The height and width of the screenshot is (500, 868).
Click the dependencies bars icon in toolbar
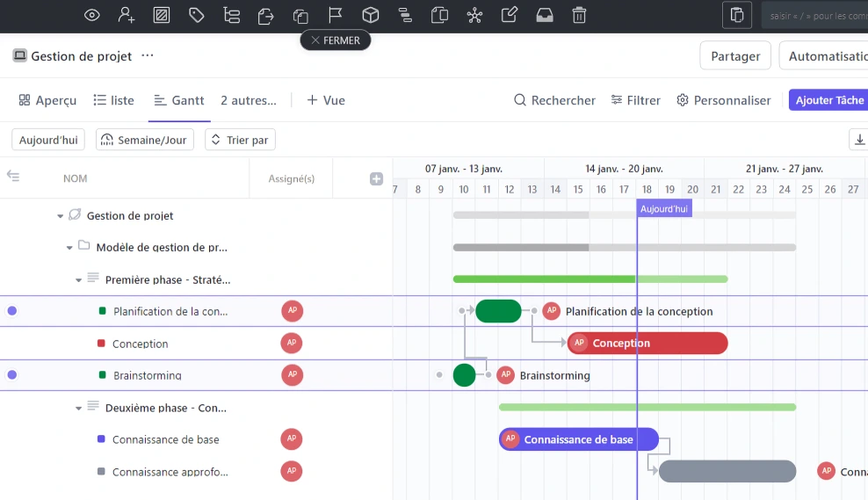pos(405,16)
